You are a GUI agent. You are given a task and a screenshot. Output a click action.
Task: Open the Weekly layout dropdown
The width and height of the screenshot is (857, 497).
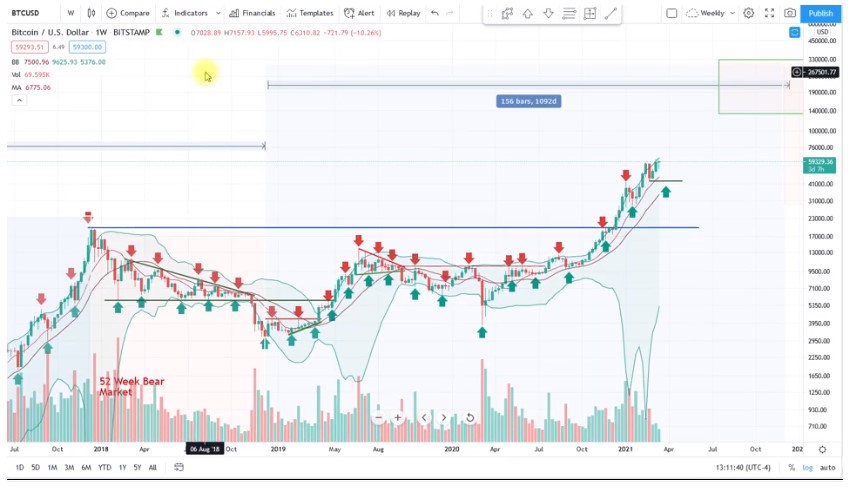(x=713, y=13)
